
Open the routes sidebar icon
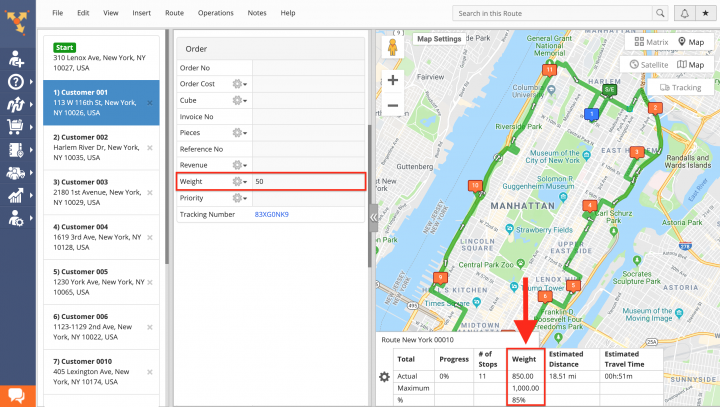point(16,104)
